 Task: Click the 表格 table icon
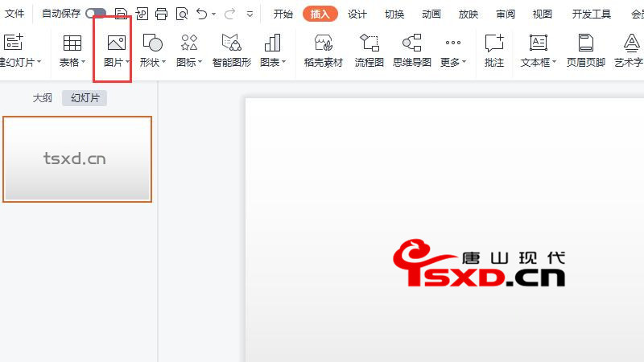[72, 43]
